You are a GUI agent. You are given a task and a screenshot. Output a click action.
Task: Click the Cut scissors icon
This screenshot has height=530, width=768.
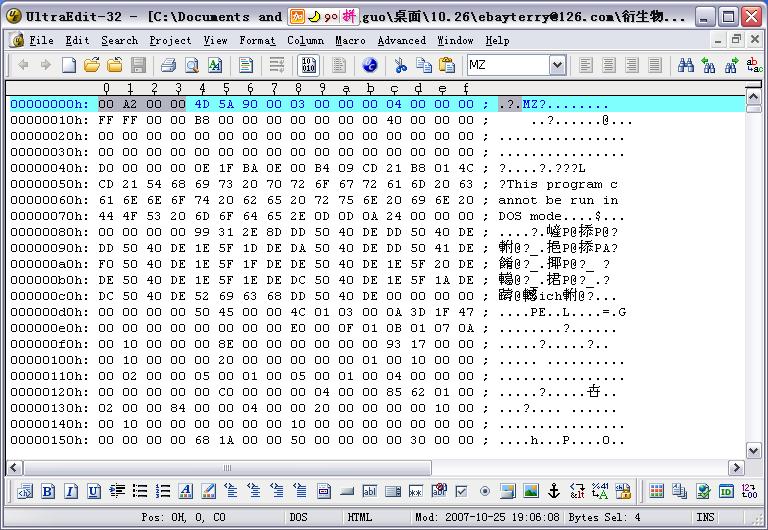[400, 65]
